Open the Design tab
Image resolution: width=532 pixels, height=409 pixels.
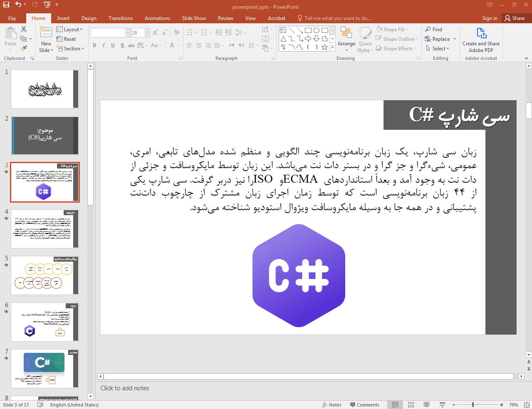pyautogui.click(x=89, y=18)
